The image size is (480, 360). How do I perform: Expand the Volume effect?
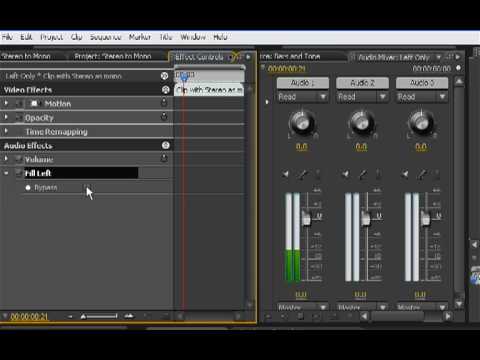coord(6,159)
